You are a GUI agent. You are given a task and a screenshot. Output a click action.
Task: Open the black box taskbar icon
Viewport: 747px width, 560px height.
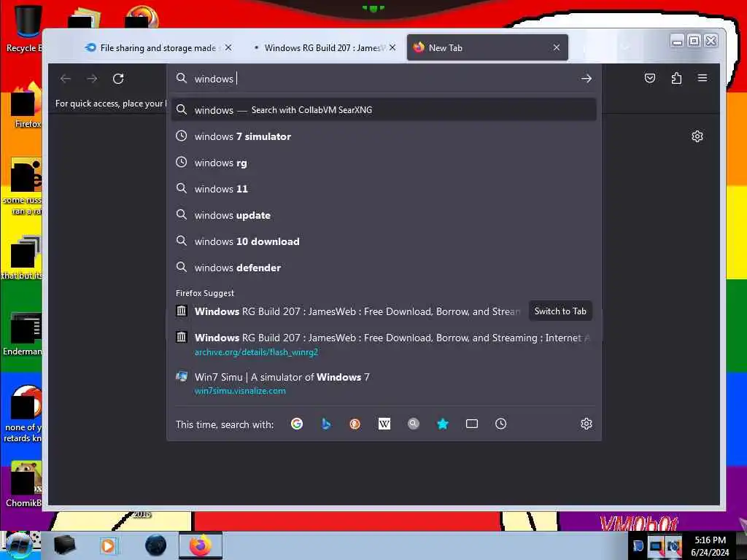click(65, 545)
